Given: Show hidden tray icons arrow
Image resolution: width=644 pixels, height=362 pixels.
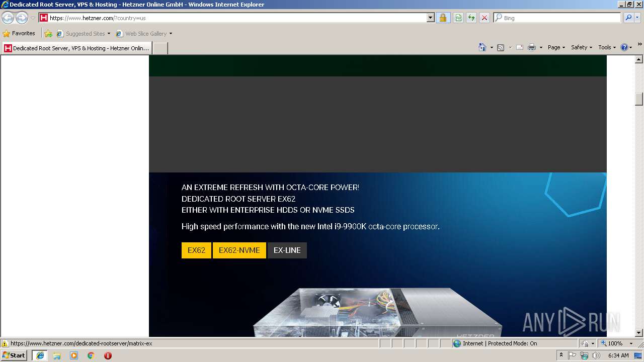Looking at the screenshot, I should [561, 355].
